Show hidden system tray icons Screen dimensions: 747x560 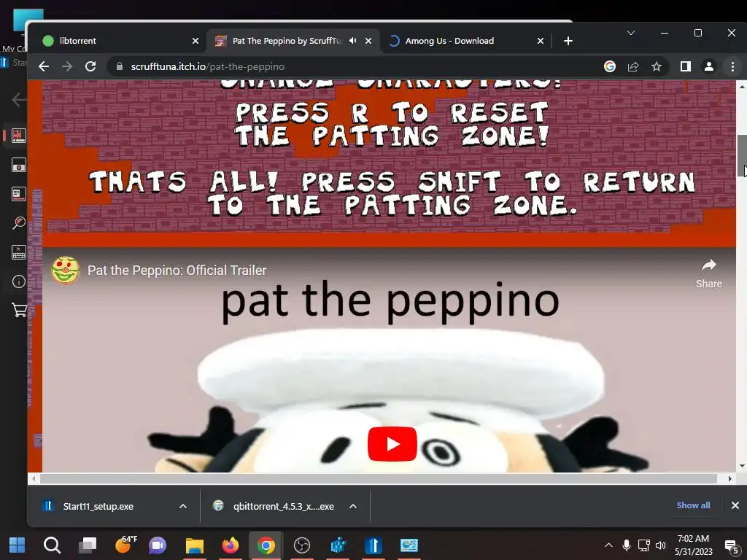click(x=608, y=545)
